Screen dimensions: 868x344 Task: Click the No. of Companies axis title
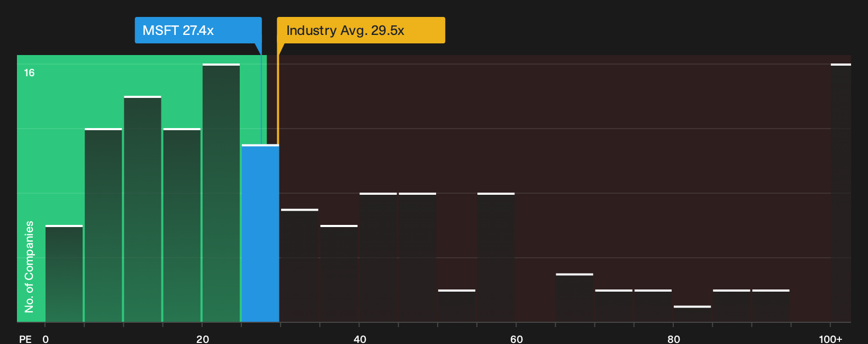(x=29, y=267)
